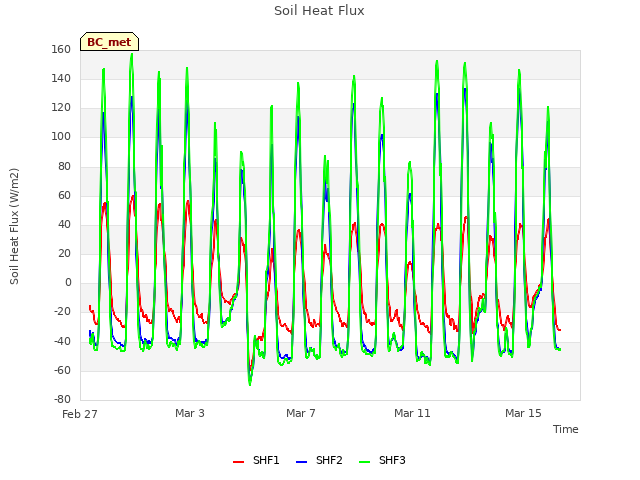Click the Mar 11 date tick label
The width and height of the screenshot is (640, 480).
[x=412, y=413]
